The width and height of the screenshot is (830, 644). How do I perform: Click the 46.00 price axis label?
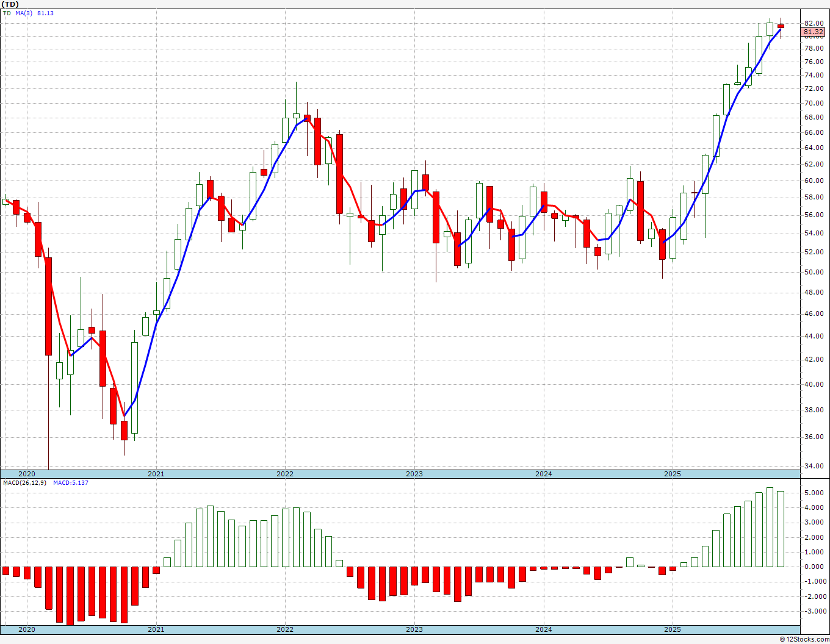(814, 313)
